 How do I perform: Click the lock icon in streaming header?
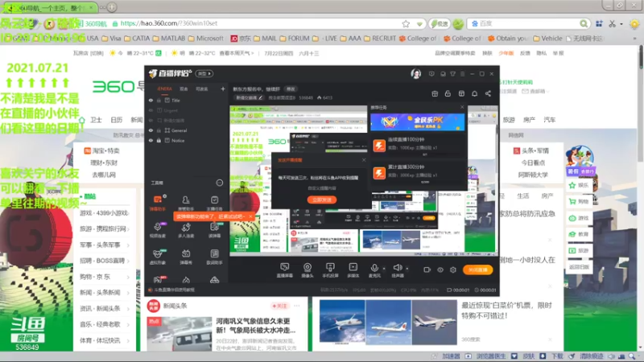(448, 93)
